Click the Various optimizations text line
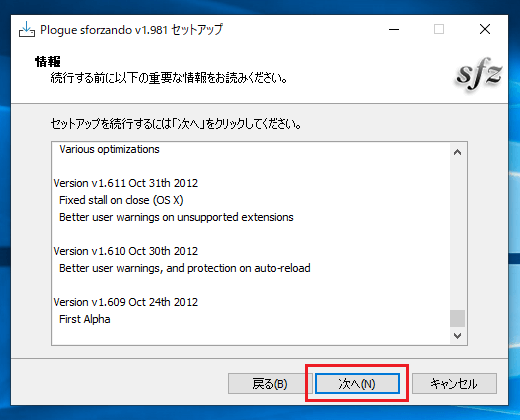 pyautogui.click(x=109, y=149)
